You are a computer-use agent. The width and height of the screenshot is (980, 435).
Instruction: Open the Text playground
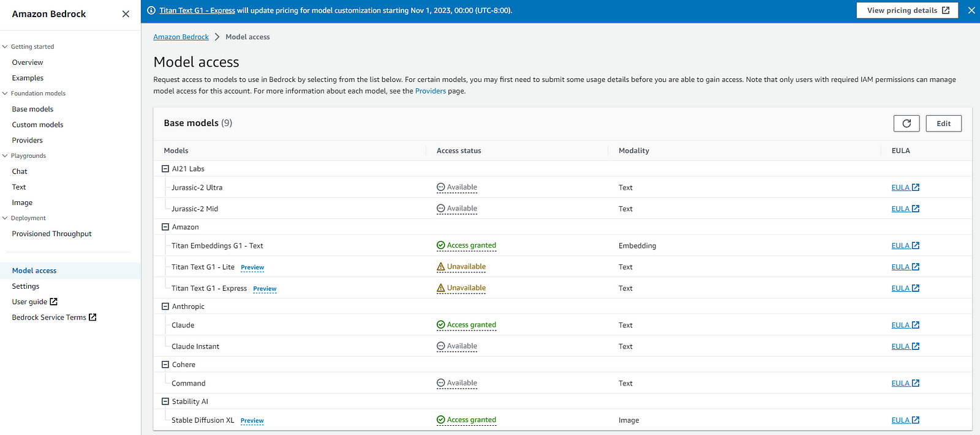(x=19, y=187)
